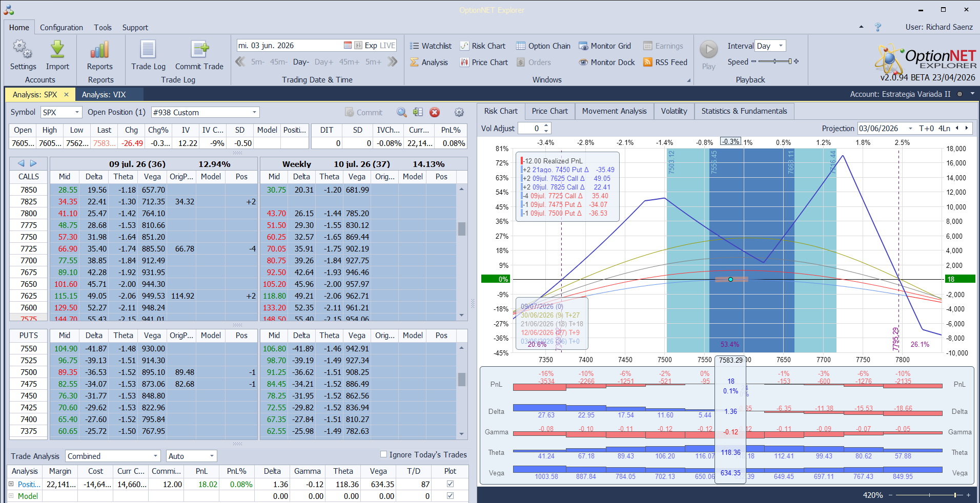980x503 pixels.
Task: Toggle the LIVE mode button
Action: (387, 46)
